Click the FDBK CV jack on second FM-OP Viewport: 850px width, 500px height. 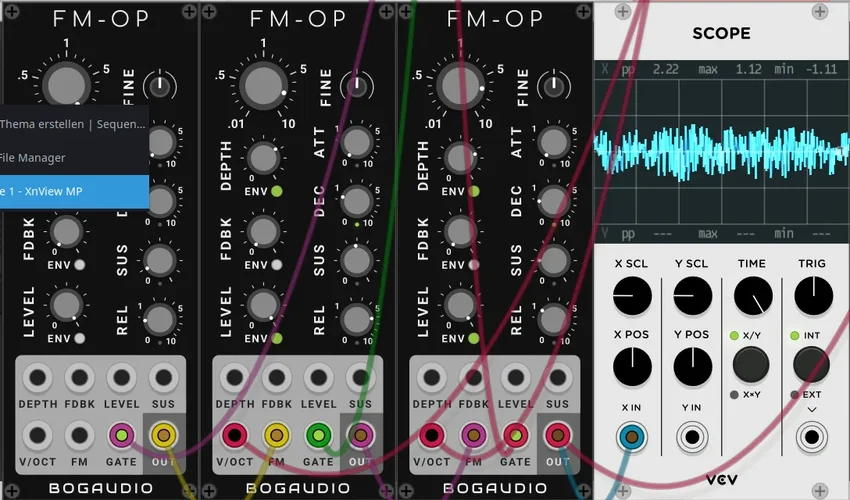click(x=276, y=377)
